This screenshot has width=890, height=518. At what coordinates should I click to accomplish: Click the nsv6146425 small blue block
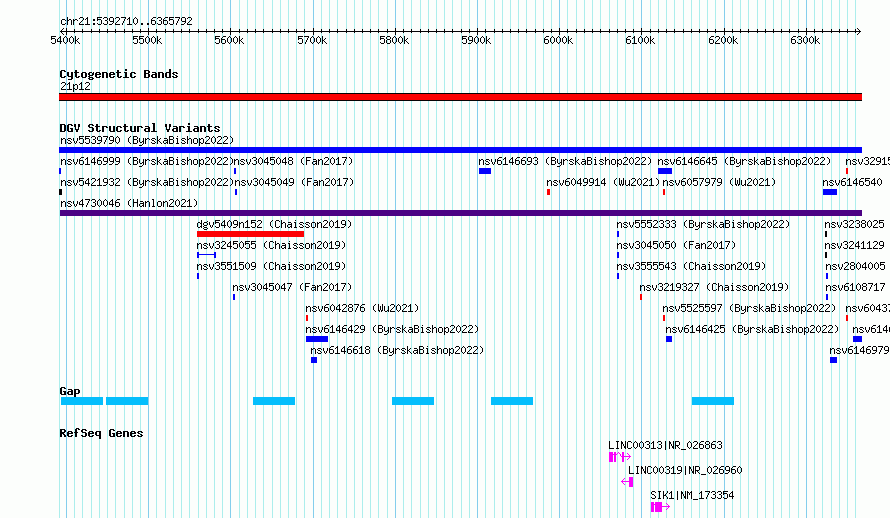(x=669, y=339)
